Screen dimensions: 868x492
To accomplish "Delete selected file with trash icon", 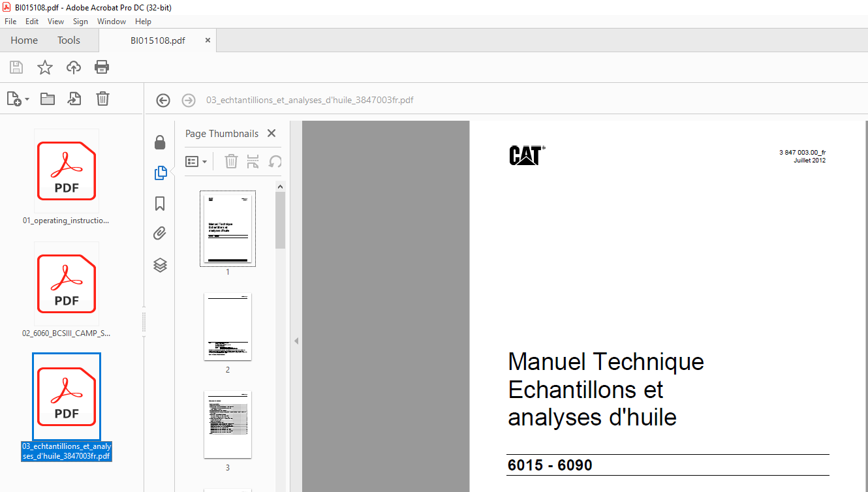I will point(102,99).
